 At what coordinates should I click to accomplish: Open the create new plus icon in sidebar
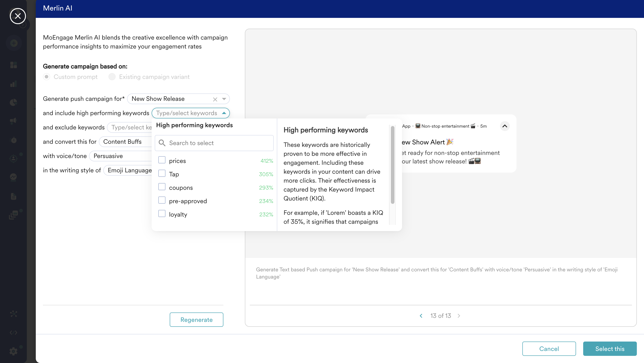tap(14, 43)
